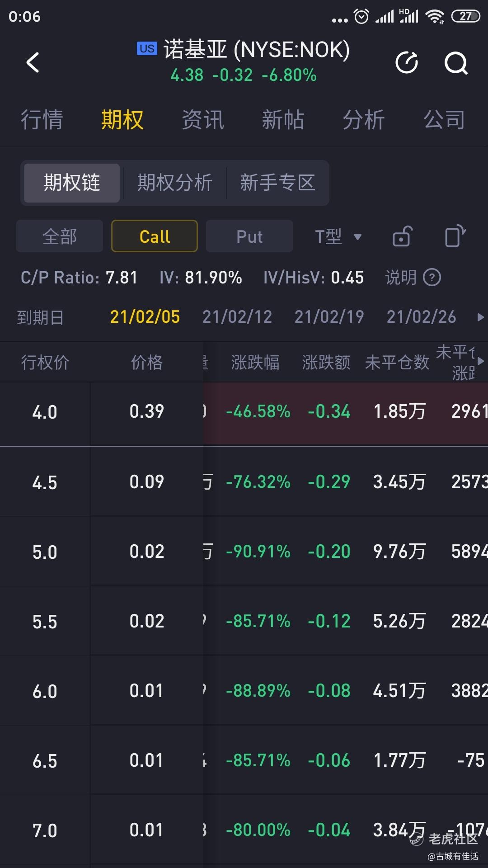Select the 期权链 sub-tab

[x=72, y=183]
